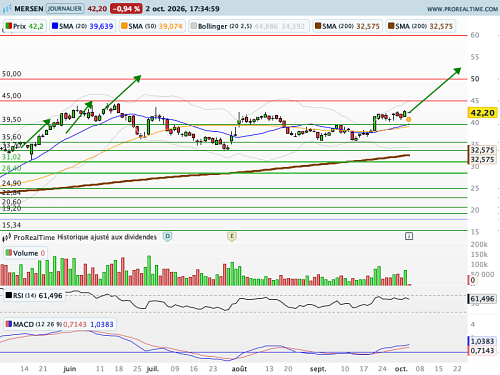Click the juin label on the time axis
The image size is (500, 375).
(70, 369)
